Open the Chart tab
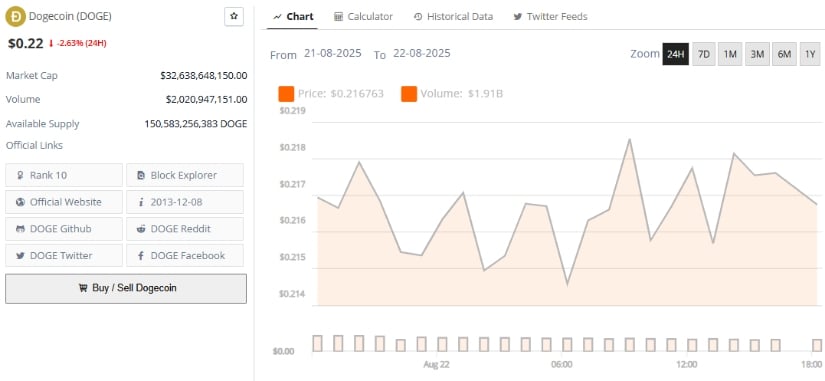Viewport: 825px width, 381px height. point(293,17)
